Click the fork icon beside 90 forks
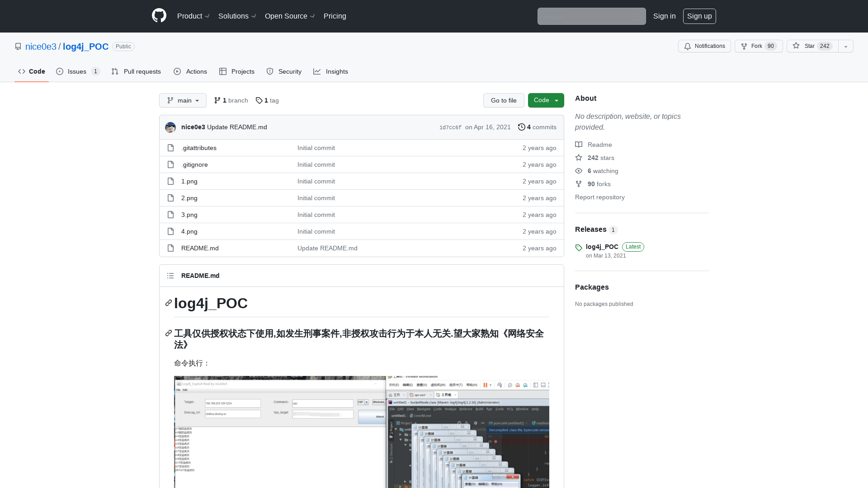Image resolution: width=868 pixels, height=488 pixels. pyautogui.click(x=579, y=184)
